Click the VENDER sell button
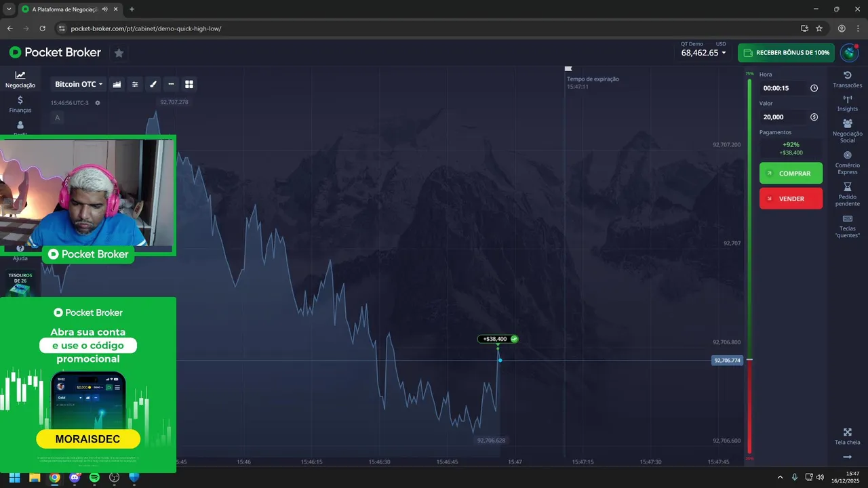Image resolution: width=868 pixels, height=488 pixels. [791, 199]
